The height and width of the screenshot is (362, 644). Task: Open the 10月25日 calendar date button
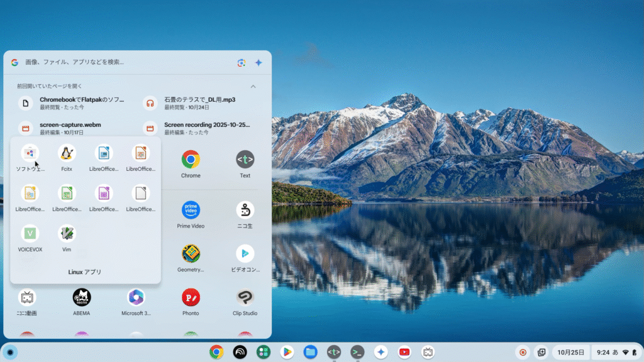point(570,352)
